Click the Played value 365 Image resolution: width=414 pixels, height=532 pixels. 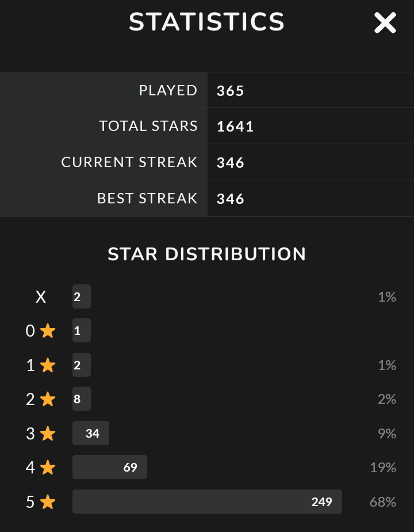[231, 91]
